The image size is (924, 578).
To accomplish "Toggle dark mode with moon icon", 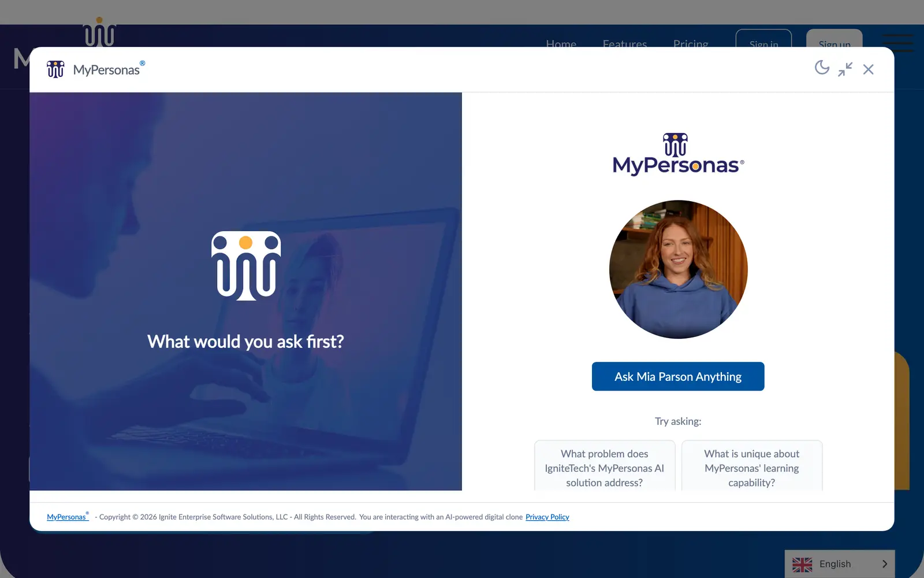I will [822, 68].
